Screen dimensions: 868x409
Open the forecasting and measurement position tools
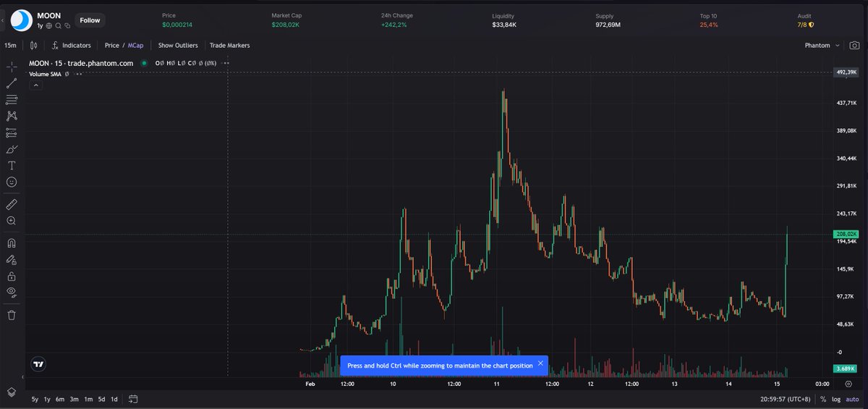coord(12,132)
